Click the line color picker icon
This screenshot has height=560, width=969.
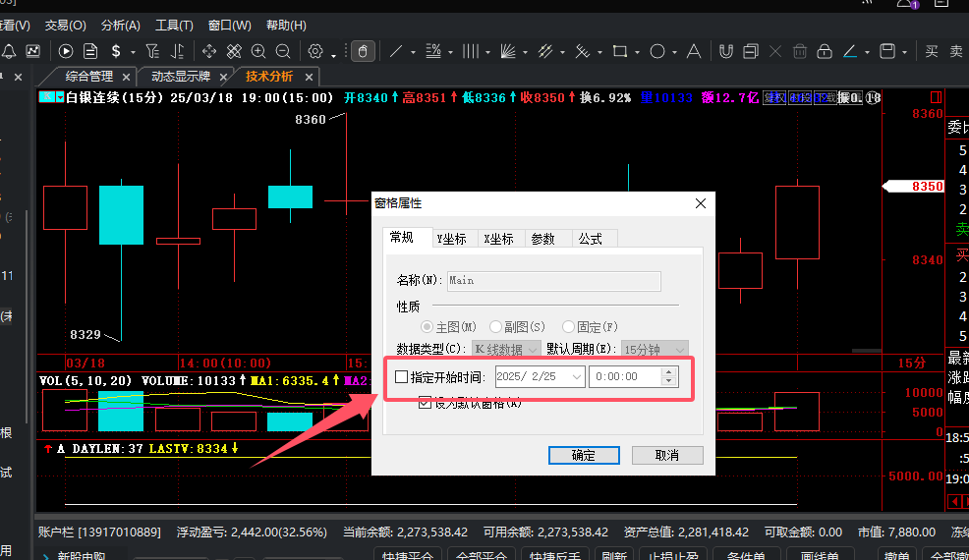(x=849, y=51)
